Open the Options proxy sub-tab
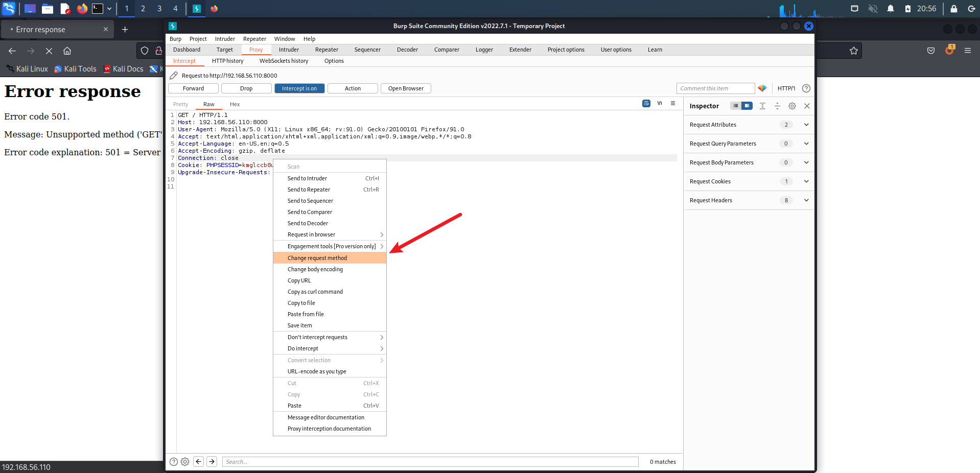Image resolution: width=980 pixels, height=473 pixels. click(x=334, y=61)
